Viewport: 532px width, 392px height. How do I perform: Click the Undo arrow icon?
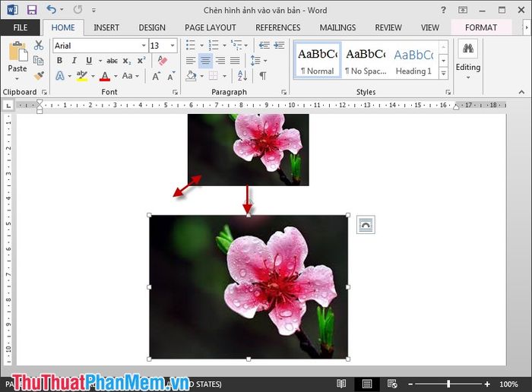(51, 10)
